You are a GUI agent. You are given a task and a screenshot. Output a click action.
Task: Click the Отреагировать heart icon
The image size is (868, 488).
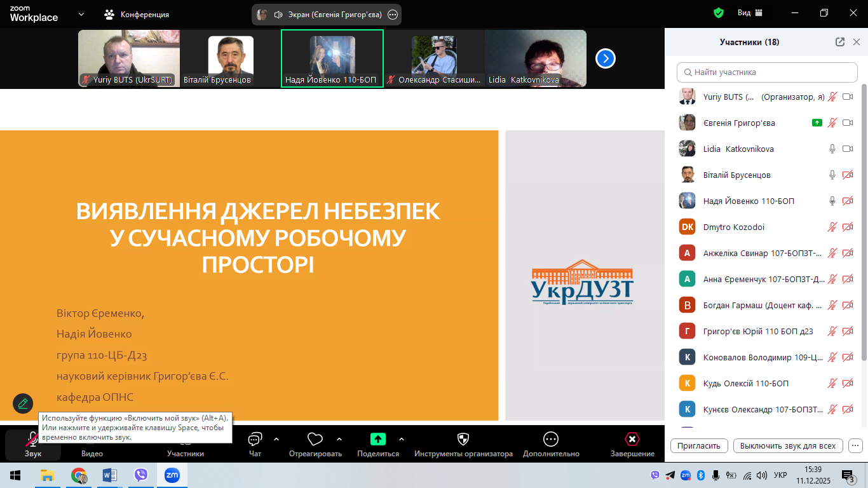click(x=315, y=440)
